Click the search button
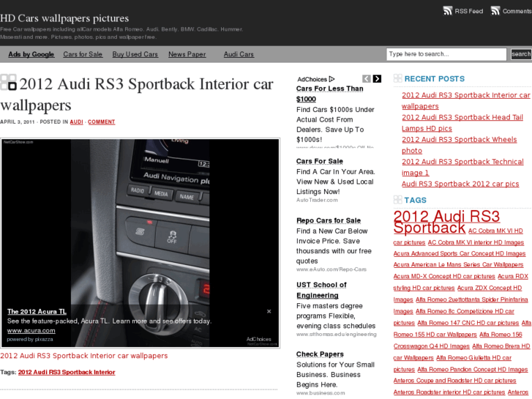The width and height of the screenshot is (532, 399). (521, 54)
